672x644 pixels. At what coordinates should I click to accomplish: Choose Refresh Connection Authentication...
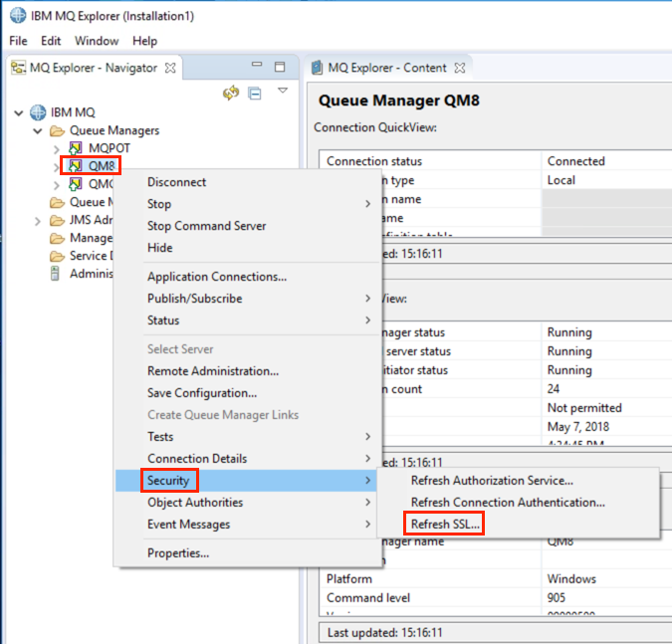508,503
